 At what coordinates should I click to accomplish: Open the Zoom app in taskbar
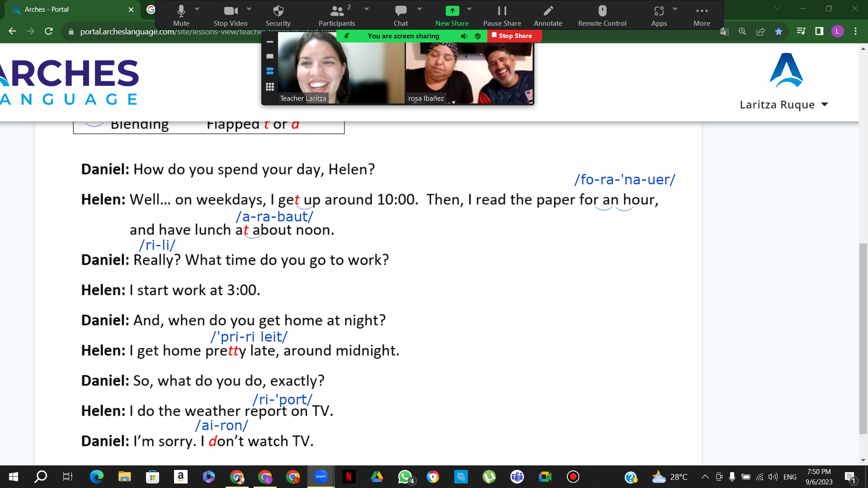[321, 477]
